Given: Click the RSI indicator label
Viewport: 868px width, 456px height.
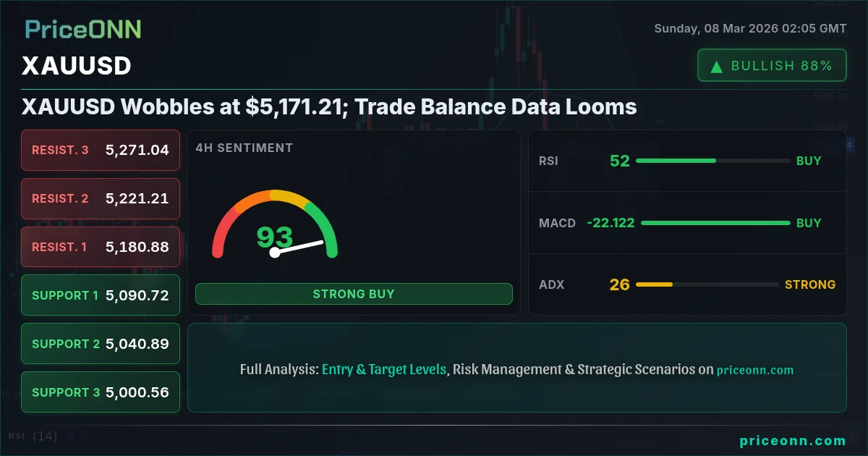Looking at the screenshot, I should (548, 161).
